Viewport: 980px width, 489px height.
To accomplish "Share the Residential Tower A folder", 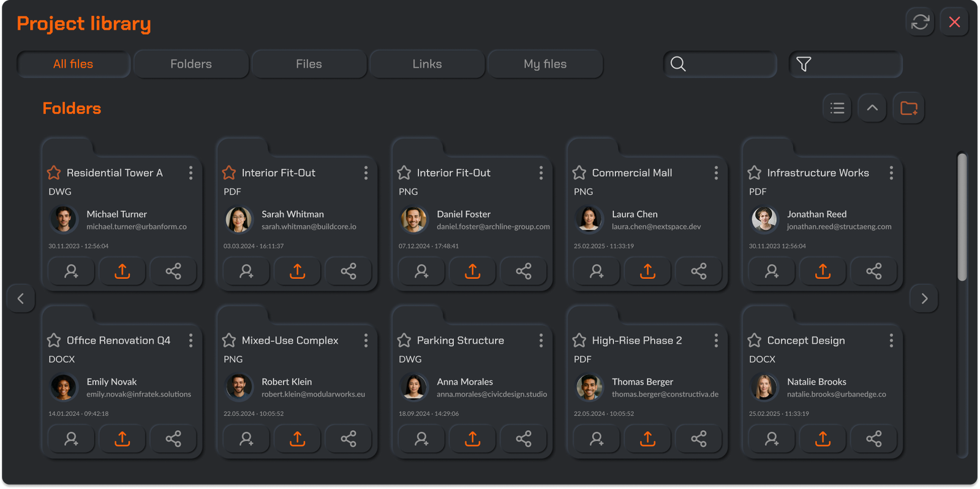I will [x=173, y=271].
